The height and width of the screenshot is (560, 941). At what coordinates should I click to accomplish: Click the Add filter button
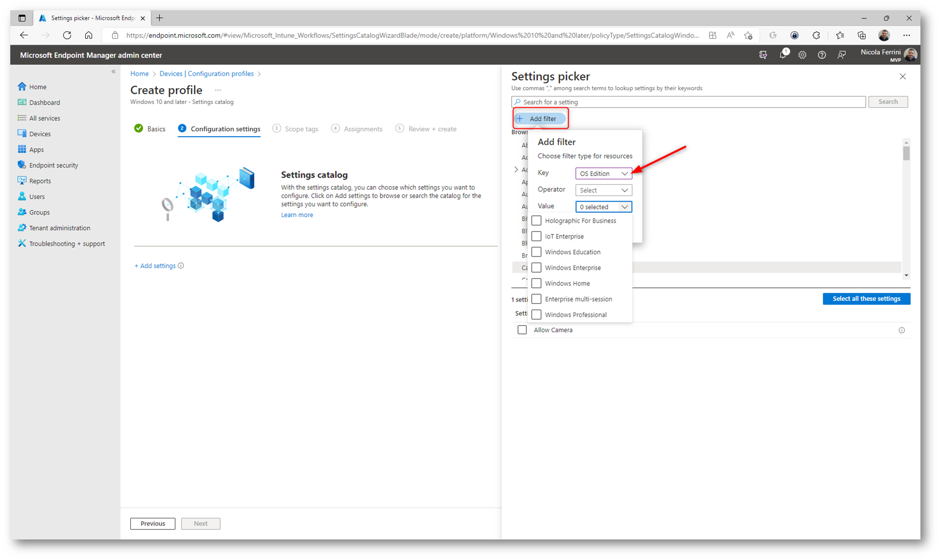click(540, 119)
